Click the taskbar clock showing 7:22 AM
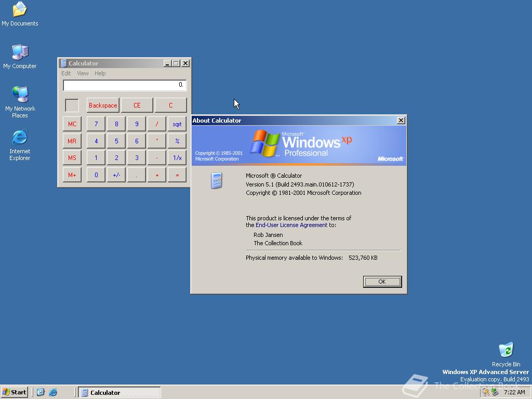 click(514, 392)
